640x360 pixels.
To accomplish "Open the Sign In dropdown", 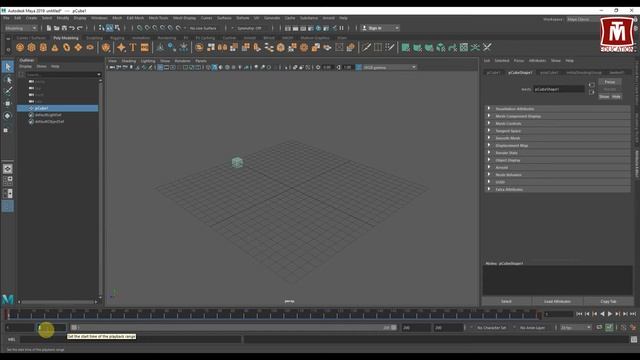I will coord(380,28).
